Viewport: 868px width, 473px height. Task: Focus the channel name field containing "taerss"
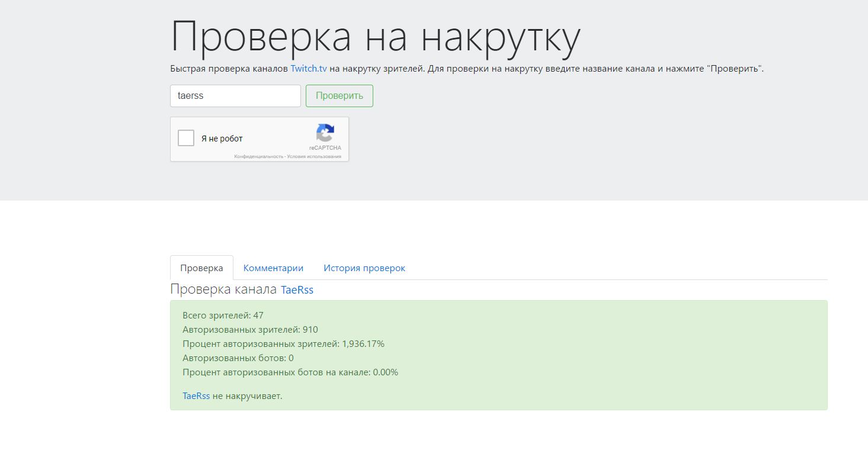(x=235, y=96)
